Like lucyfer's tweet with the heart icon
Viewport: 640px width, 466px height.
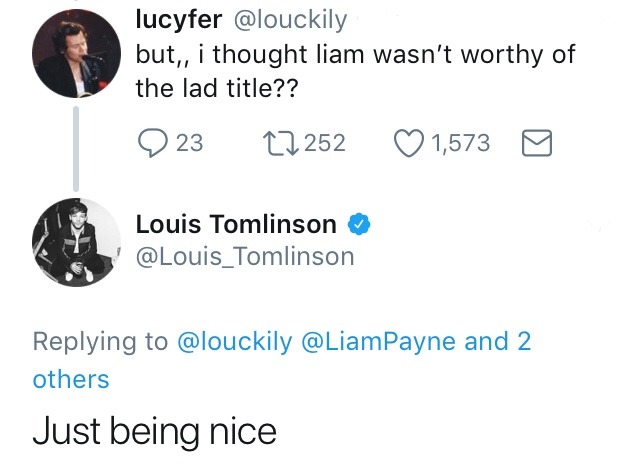410,143
